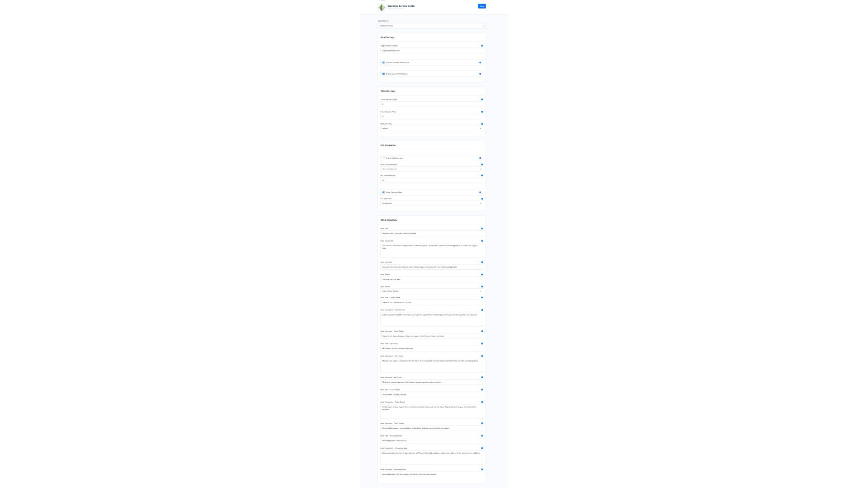Viewport: 868px width, 488px height.
Task: Expand the Default Priority dropdown
Action: click(432, 128)
